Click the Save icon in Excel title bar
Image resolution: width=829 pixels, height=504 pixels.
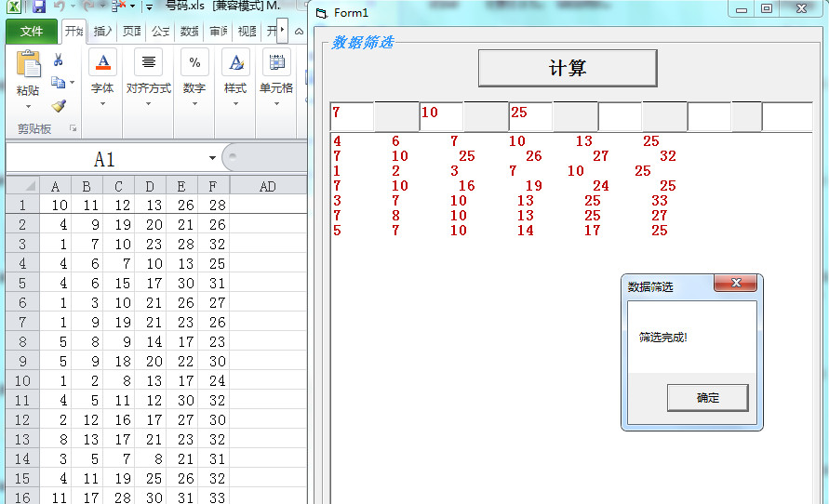click(x=39, y=7)
